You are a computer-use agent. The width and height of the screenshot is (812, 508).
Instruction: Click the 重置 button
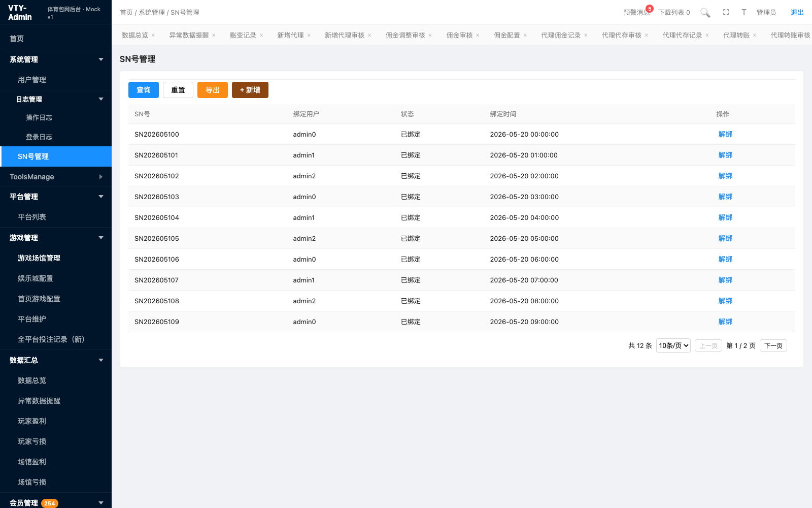(178, 90)
